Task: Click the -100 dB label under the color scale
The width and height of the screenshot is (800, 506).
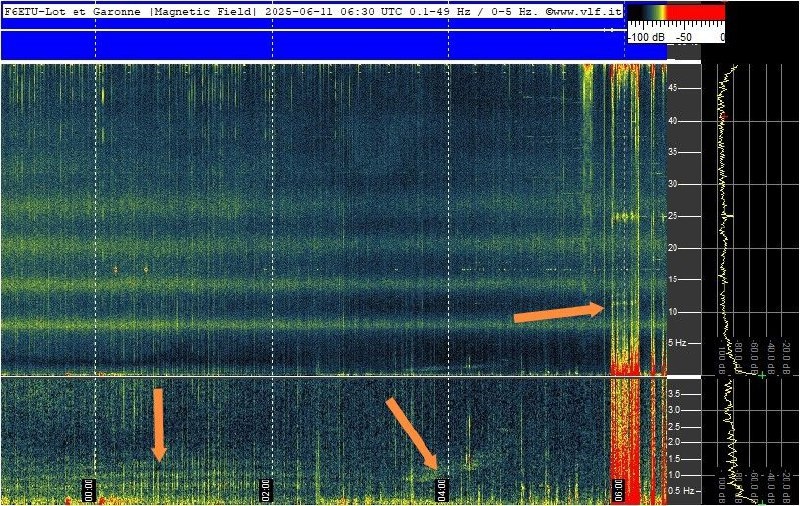Action: [x=646, y=37]
